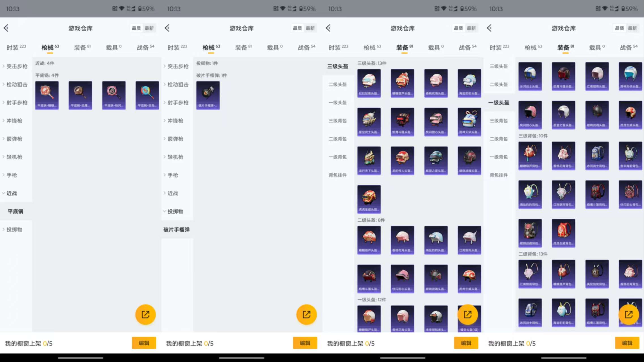Select the 破片手榴弹 subcategory in the sidebar
The height and width of the screenshot is (362, 644).
point(177,229)
